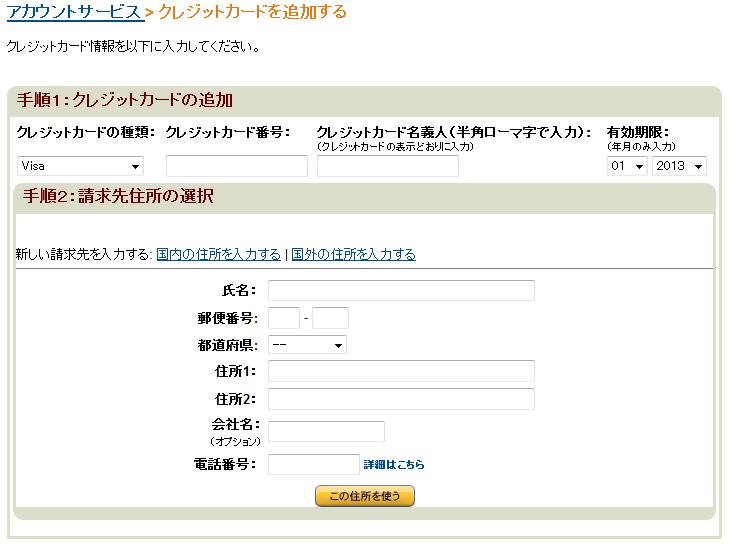
Task: Click the cardholder name input field
Action: [387, 166]
